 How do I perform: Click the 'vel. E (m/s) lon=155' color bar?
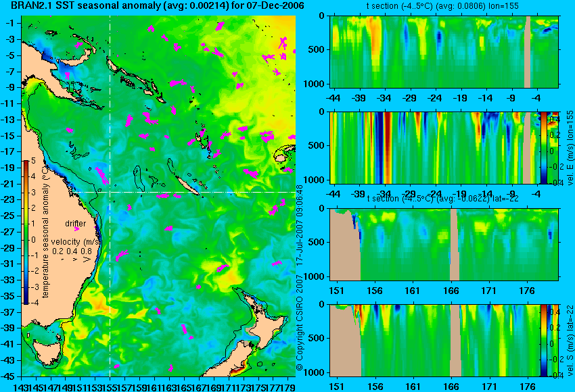point(544,147)
